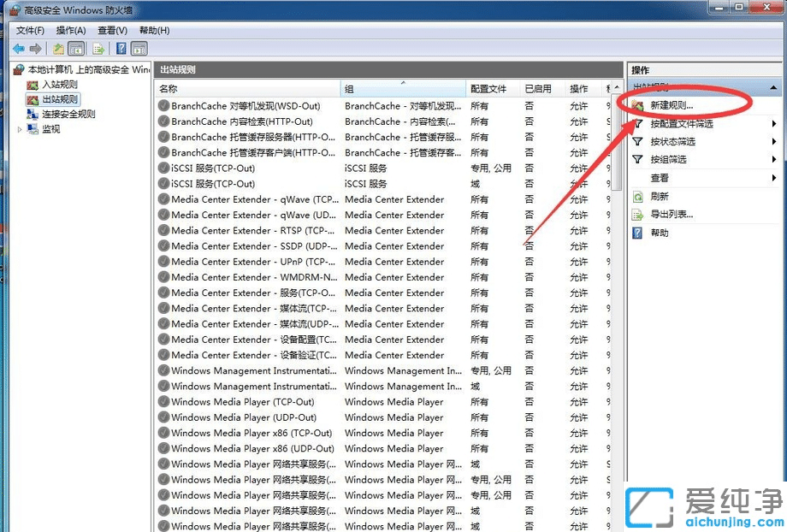Expand the 按配置文件筛选 submenu arrow
The width and height of the screenshot is (787, 532).
point(774,123)
